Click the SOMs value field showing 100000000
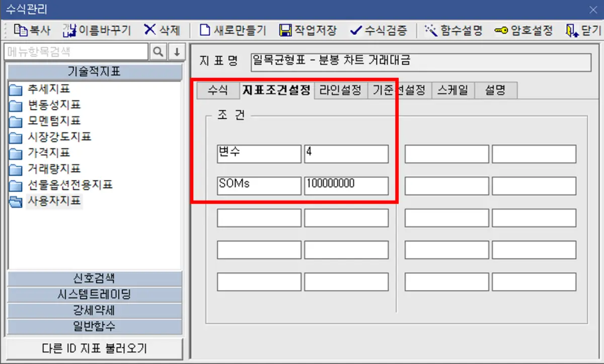Screen dimensions: 604x364 point(346,186)
